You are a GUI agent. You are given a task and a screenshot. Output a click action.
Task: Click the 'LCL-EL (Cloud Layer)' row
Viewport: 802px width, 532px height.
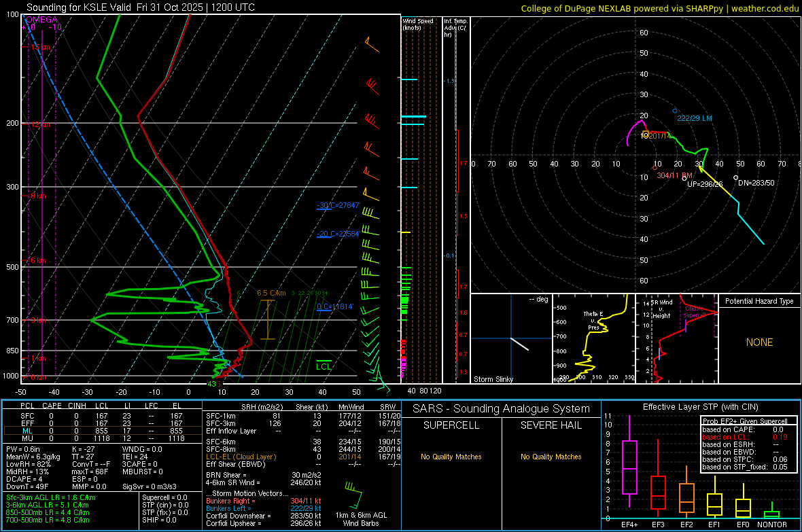click(x=303, y=457)
